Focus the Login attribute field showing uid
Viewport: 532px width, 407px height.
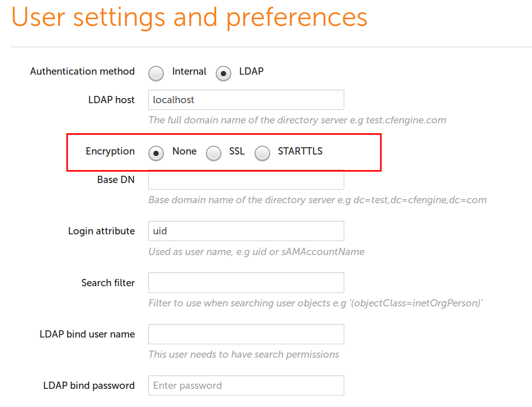pyautogui.click(x=246, y=231)
